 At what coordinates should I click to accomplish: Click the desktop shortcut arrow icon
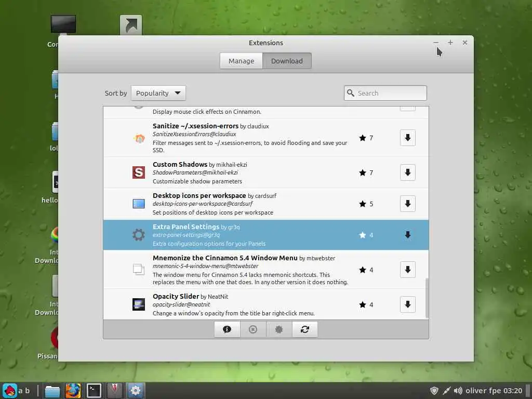130,25
